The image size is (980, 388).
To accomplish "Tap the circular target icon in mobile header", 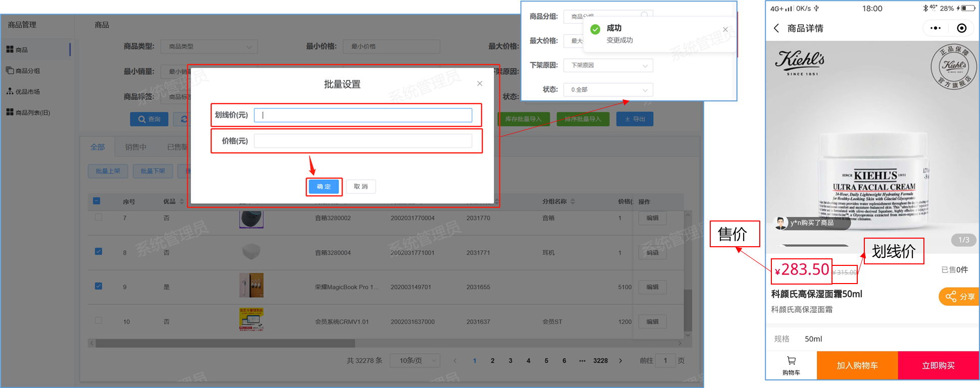I will pos(962,28).
